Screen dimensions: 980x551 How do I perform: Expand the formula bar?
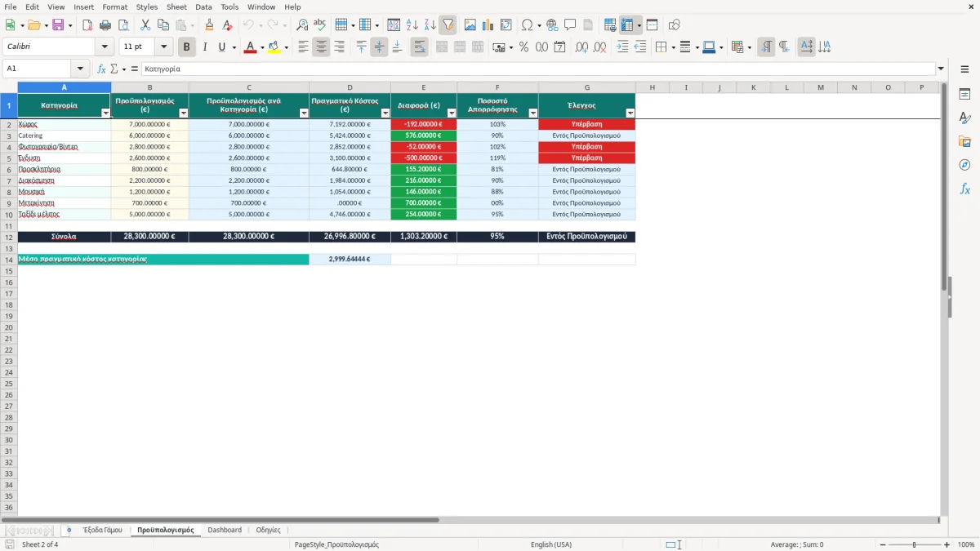click(x=941, y=69)
